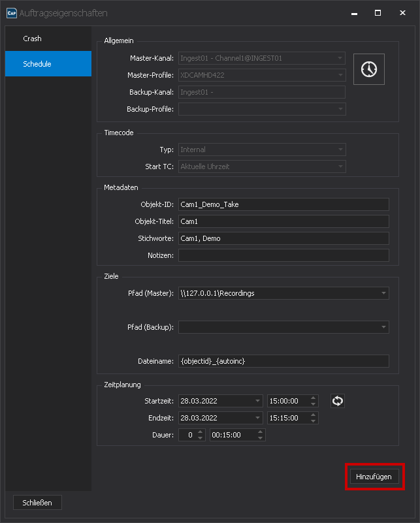Click the Hinzufügen button
This screenshot has width=420, height=523.
[x=374, y=477]
